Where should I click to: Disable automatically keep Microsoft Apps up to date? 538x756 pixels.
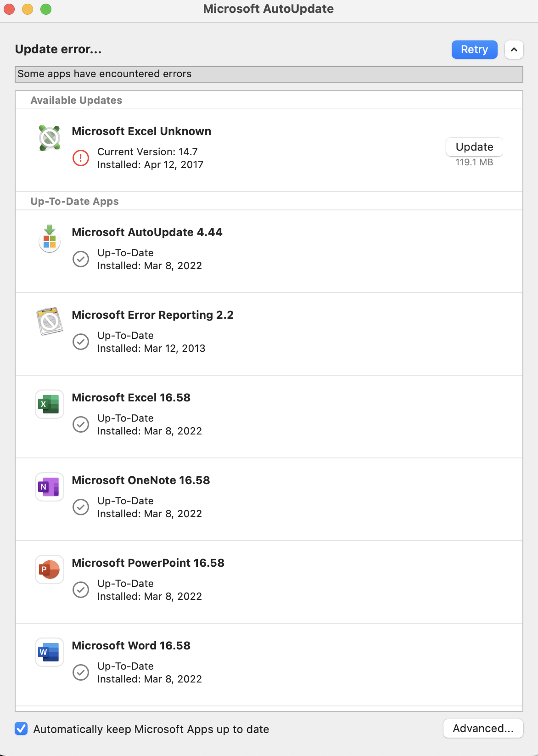tap(21, 729)
